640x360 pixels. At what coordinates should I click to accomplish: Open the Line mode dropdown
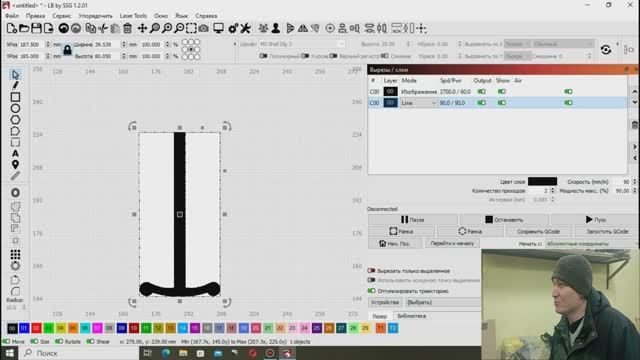(418, 103)
